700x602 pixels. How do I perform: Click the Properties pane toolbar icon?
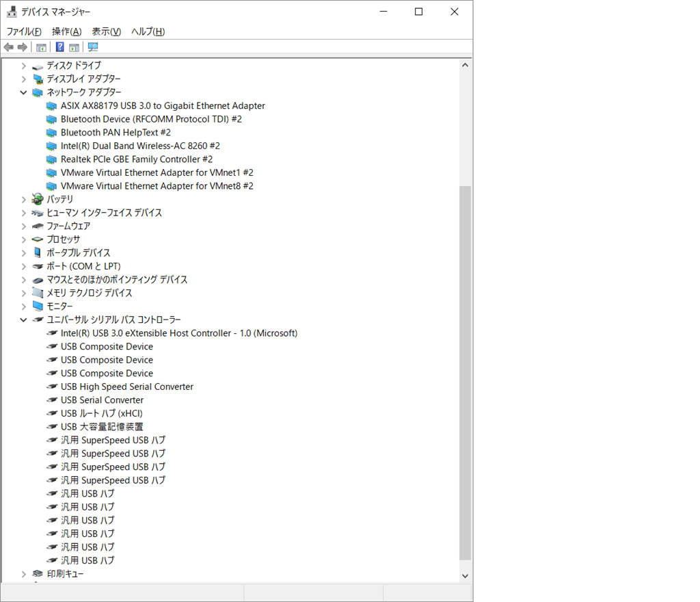[74, 47]
